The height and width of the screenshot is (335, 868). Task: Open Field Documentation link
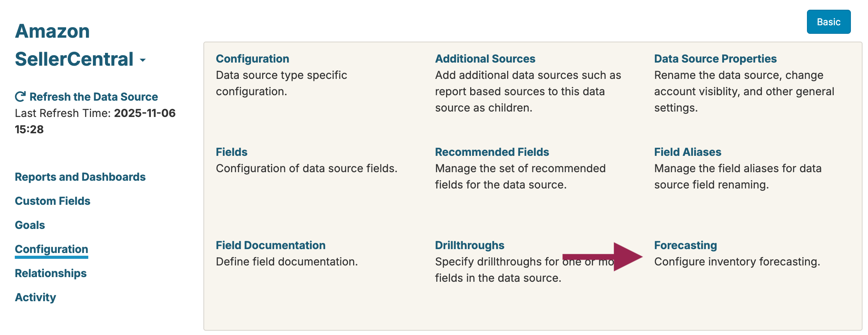pyautogui.click(x=270, y=245)
